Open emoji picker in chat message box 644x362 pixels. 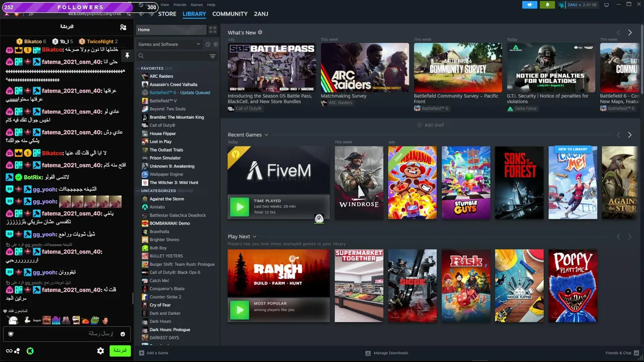point(122,334)
